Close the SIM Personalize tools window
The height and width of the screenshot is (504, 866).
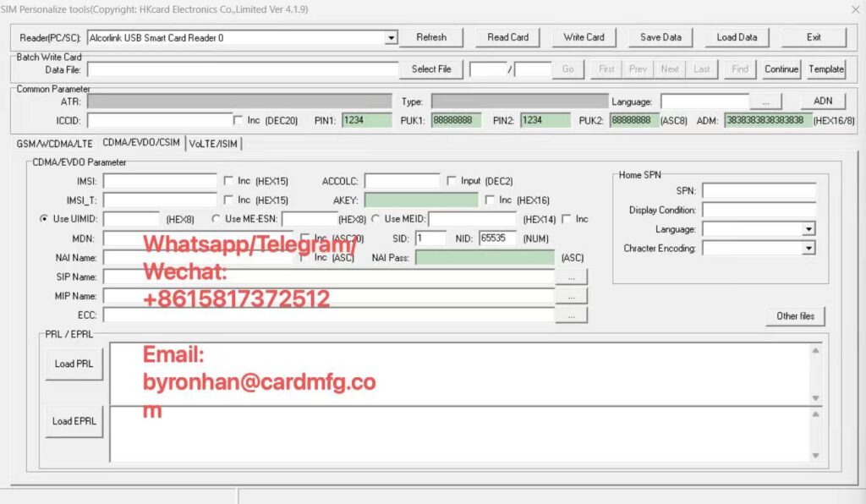(x=856, y=9)
